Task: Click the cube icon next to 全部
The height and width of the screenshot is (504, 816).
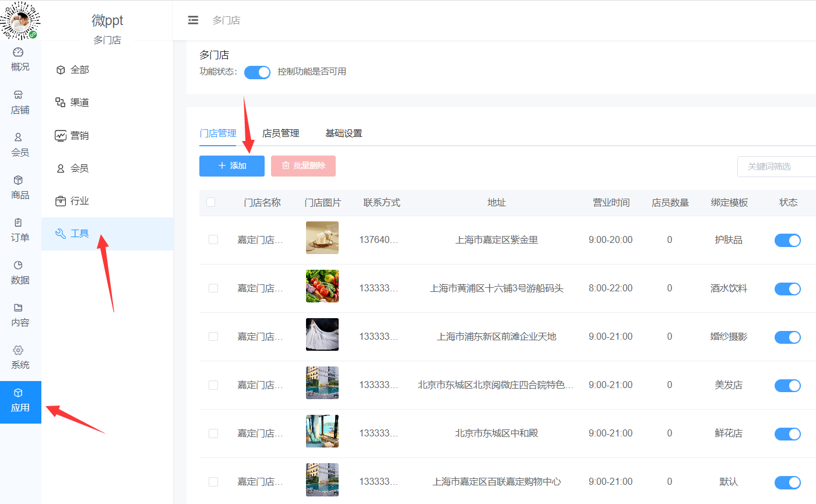Action: 61,70
